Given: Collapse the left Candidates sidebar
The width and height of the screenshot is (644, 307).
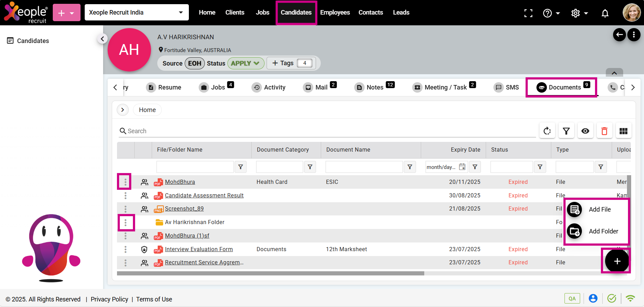Looking at the screenshot, I should pyautogui.click(x=102, y=39).
